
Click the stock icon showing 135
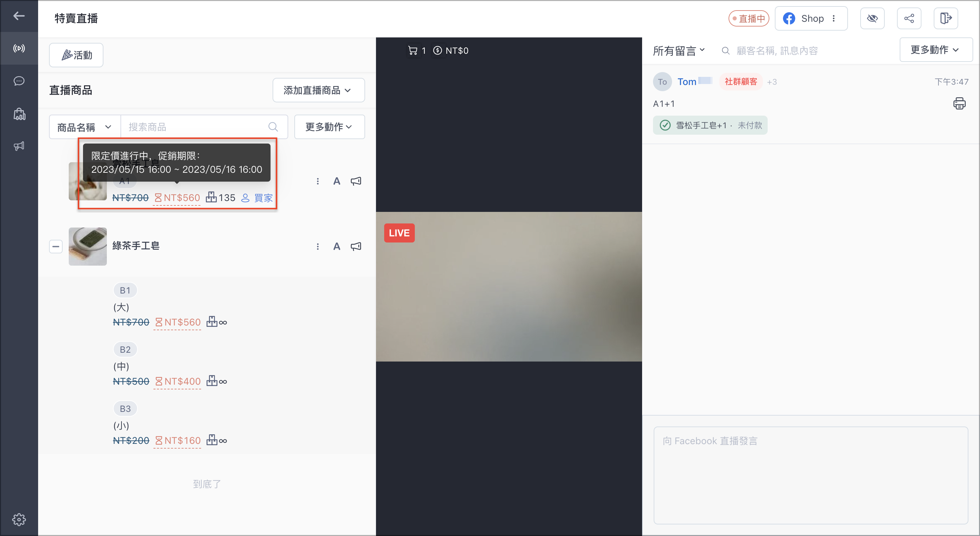point(211,198)
